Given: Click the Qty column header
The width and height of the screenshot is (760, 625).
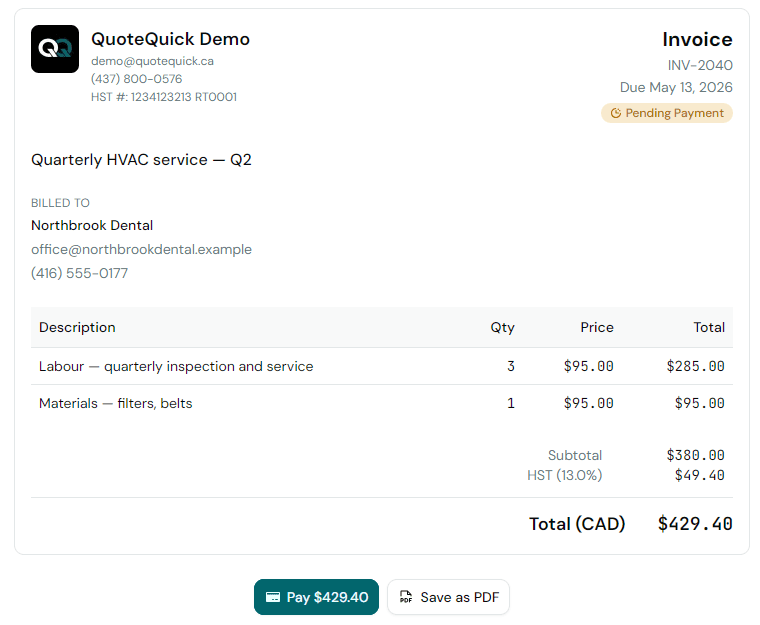Looking at the screenshot, I should (x=502, y=327).
